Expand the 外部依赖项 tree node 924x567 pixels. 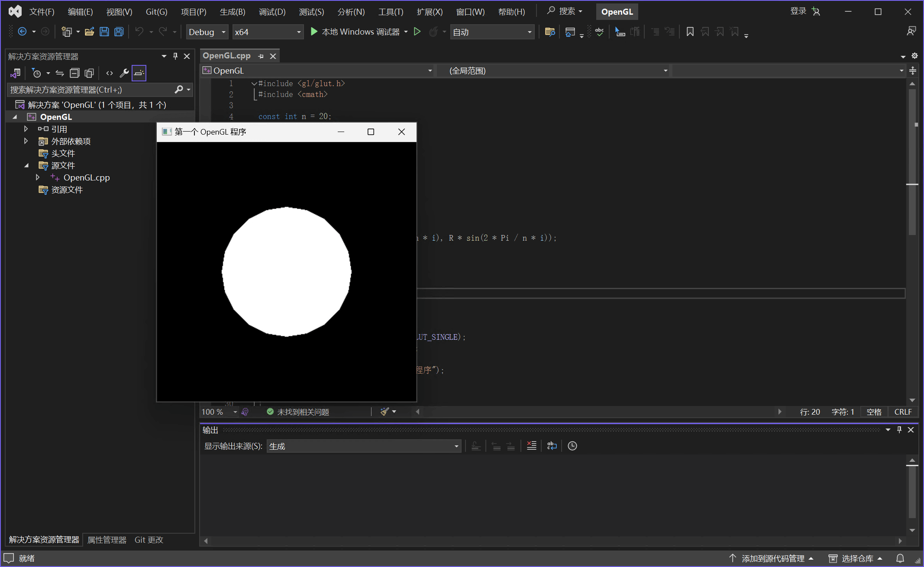point(26,141)
